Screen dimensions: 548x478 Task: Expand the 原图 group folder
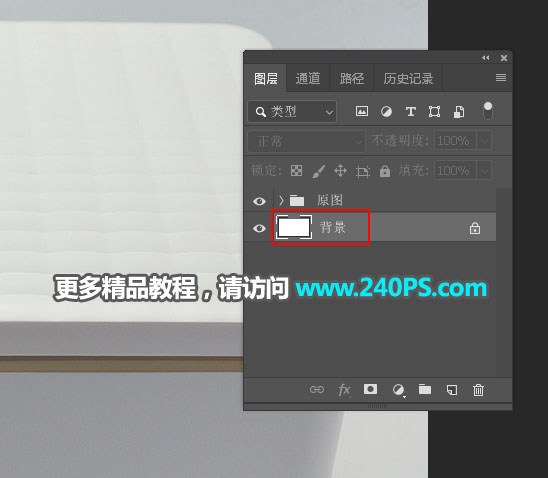tap(281, 201)
